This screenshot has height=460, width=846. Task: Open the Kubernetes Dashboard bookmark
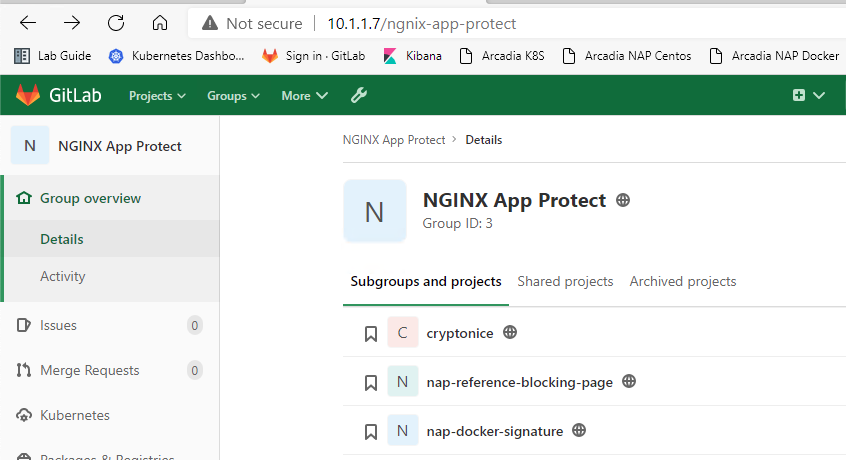pos(176,56)
